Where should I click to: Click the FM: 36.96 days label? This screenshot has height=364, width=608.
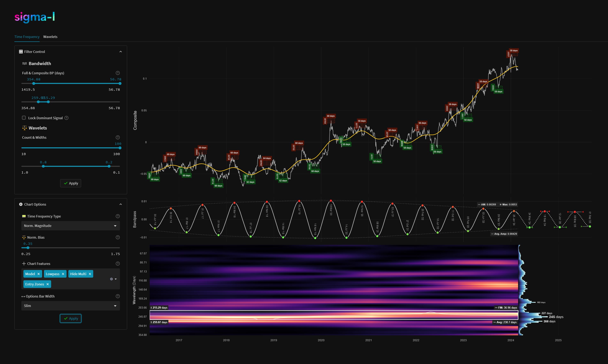(506, 308)
